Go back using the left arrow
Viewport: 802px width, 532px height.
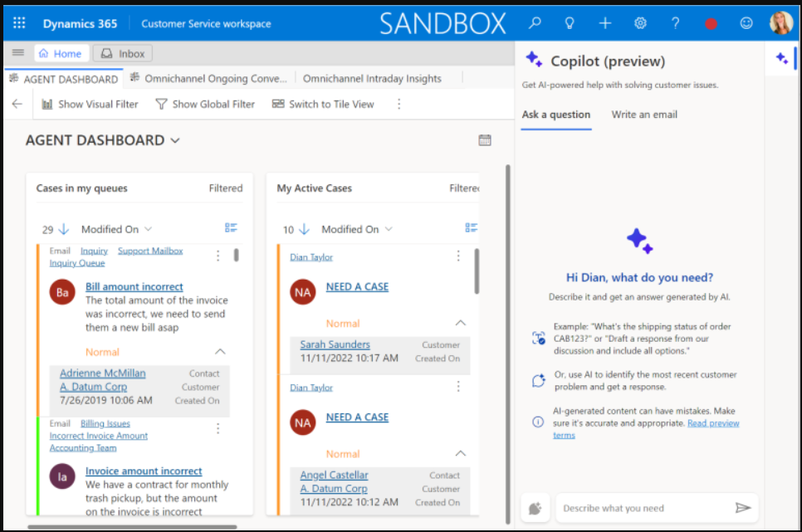pyautogui.click(x=17, y=104)
